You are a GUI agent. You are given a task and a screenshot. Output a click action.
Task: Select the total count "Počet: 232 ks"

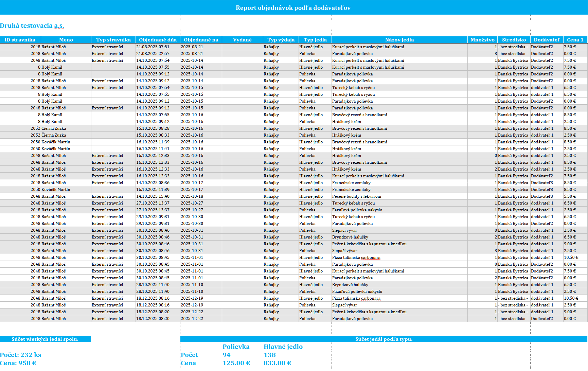point(20,355)
